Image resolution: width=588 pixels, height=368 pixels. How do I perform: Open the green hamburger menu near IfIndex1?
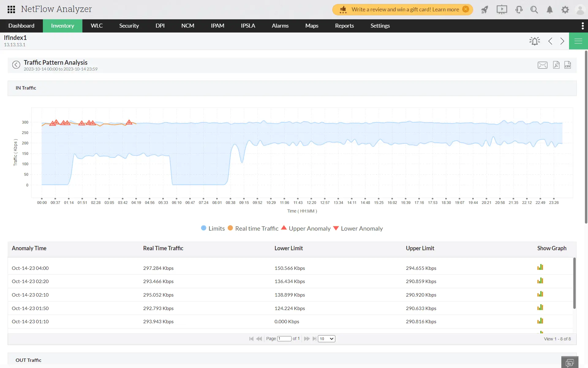[579, 41]
